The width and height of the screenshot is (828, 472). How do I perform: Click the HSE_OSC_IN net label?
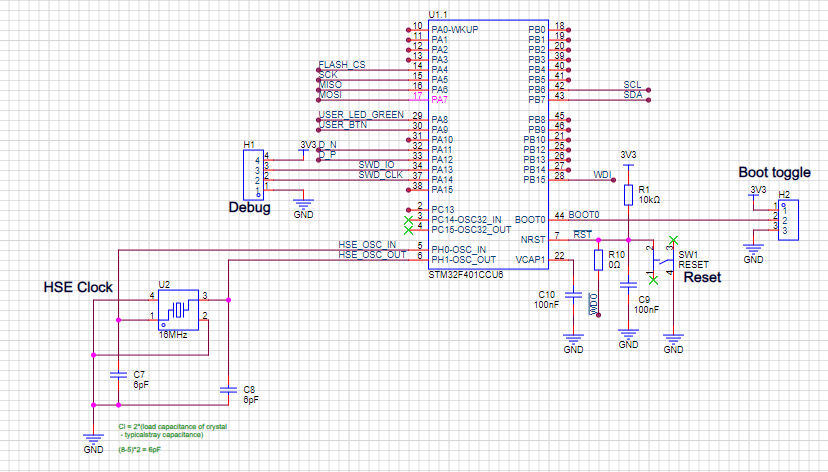(x=366, y=244)
